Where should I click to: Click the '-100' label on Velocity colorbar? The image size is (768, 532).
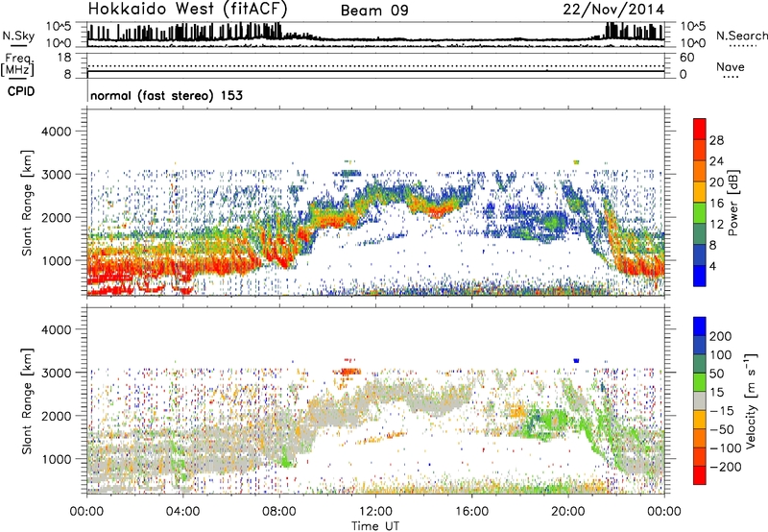point(726,448)
